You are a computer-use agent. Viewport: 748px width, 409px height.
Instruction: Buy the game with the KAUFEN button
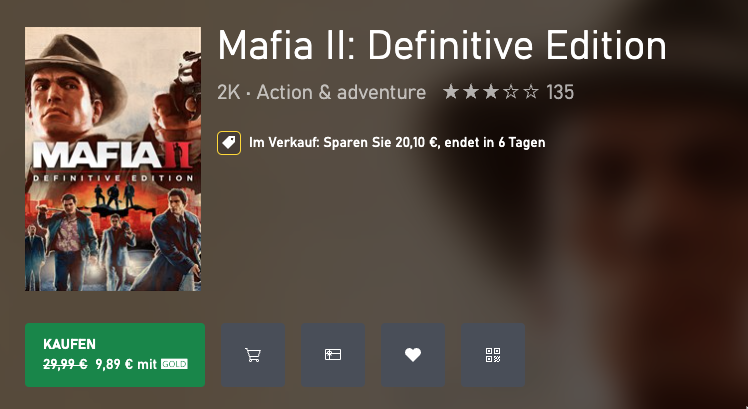115,355
